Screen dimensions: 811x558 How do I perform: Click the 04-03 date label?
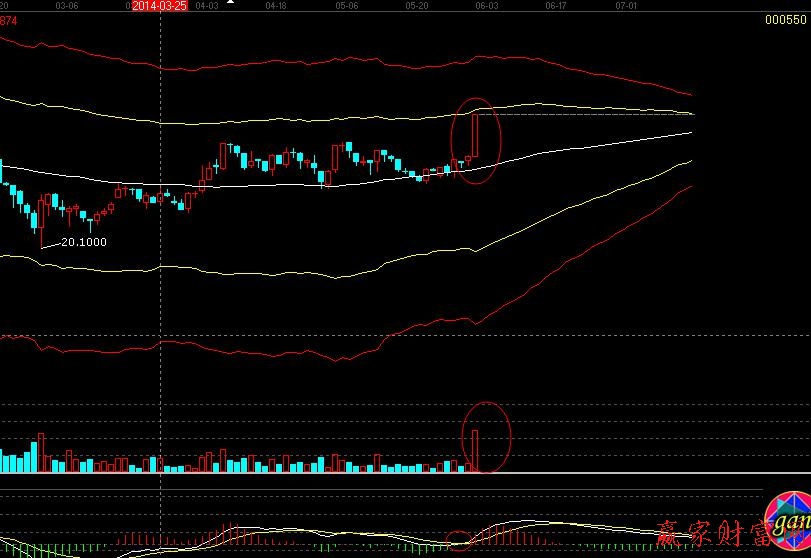[x=207, y=6]
